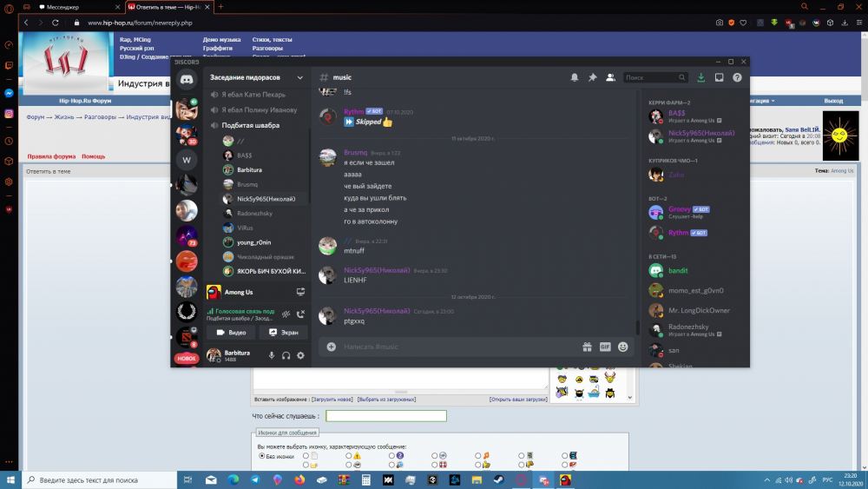
Task: Click the Among Us stream screen icon
Action: [300, 292]
